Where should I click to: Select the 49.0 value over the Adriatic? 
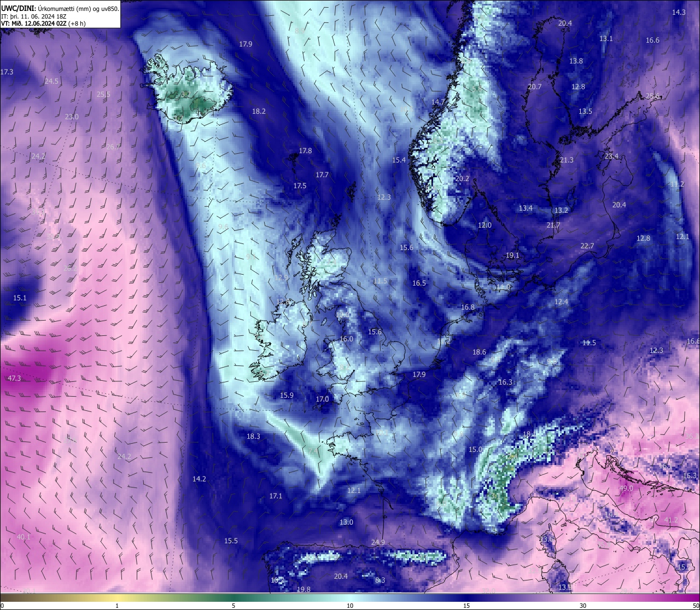(x=626, y=488)
